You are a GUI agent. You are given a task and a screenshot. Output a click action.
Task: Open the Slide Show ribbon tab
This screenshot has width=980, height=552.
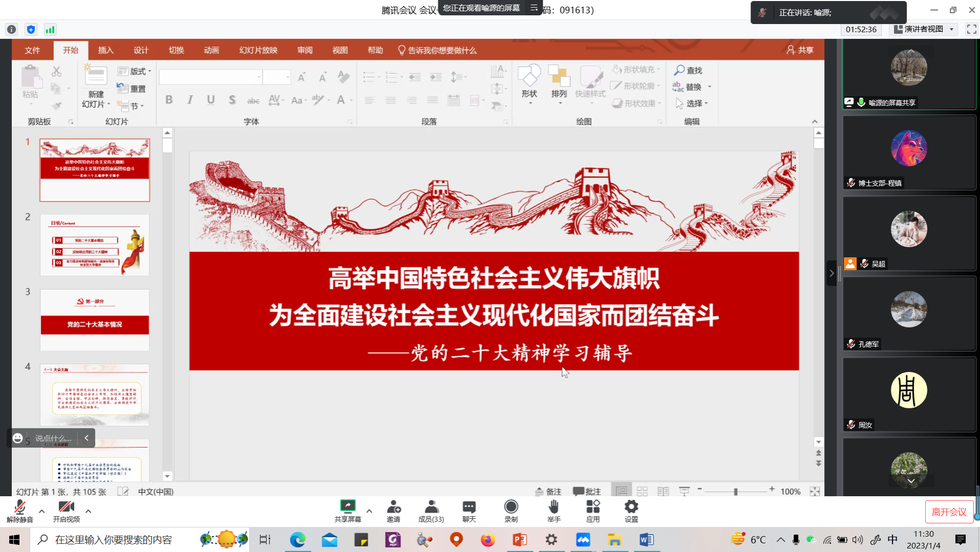pyautogui.click(x=258, y=50)
